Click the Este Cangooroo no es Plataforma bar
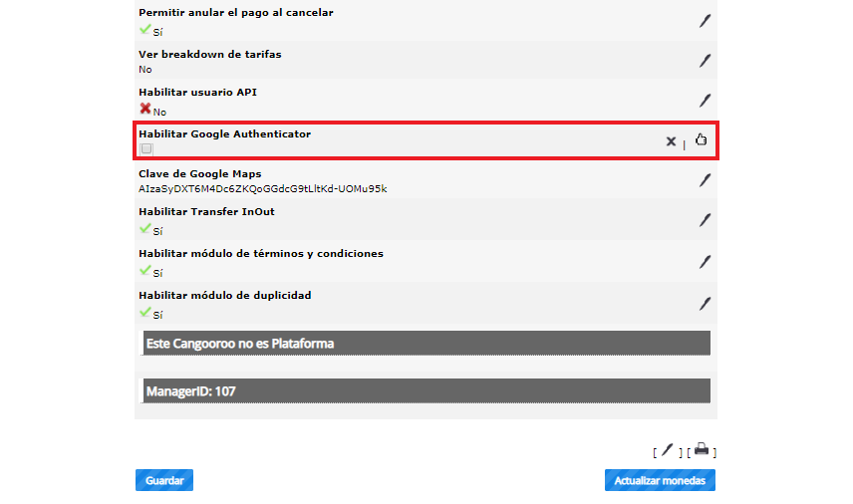The image size is (853, 504). coord(426,343)
